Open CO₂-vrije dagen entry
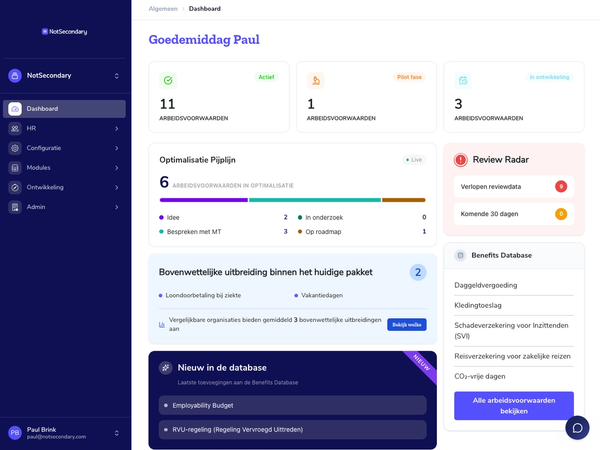The image size is (600, 450). coord(514,376)
